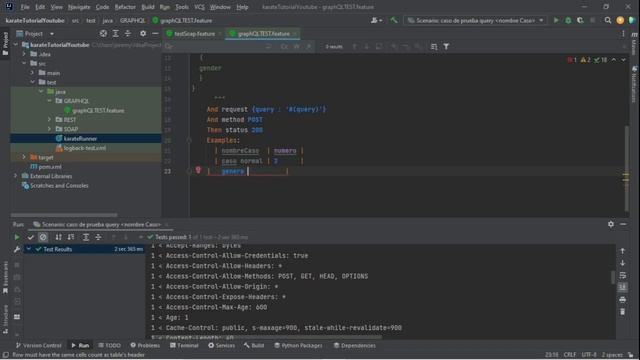The width and height of the screenshot is (640, 360).
Task: Switch to testSoap.feature editor tab
Action: [x=194, y=33]
